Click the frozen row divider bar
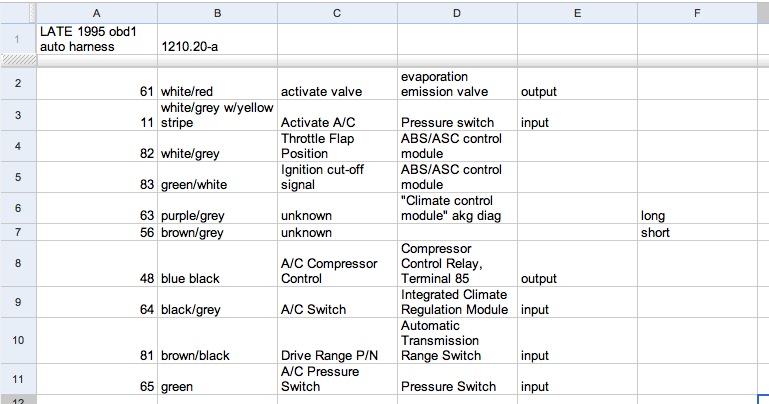Screen dimensions: 769x404 point(384,60)
